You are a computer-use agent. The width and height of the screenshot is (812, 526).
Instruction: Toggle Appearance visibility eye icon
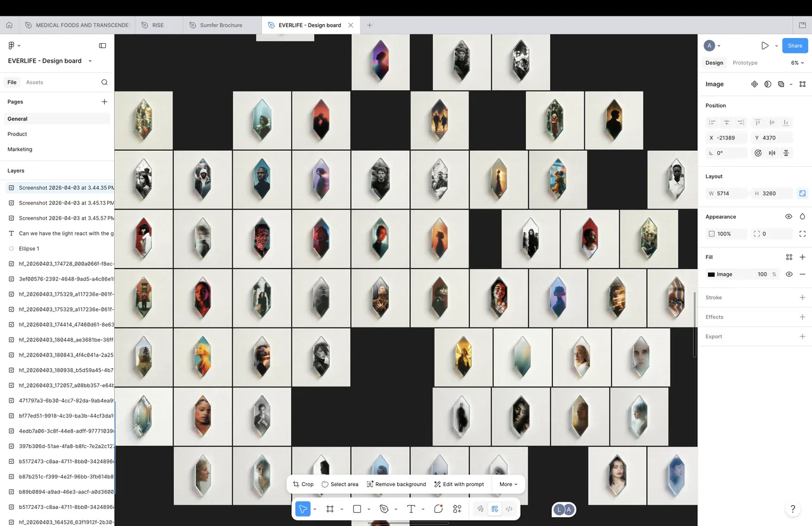[x=789, y=216]
